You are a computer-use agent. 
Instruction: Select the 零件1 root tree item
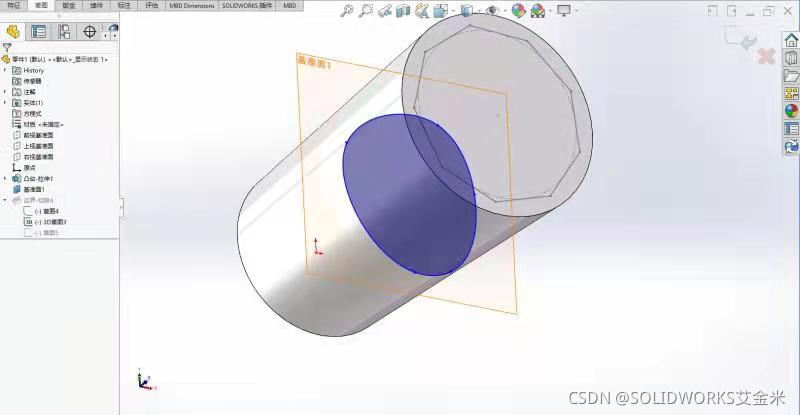point(55,59)
